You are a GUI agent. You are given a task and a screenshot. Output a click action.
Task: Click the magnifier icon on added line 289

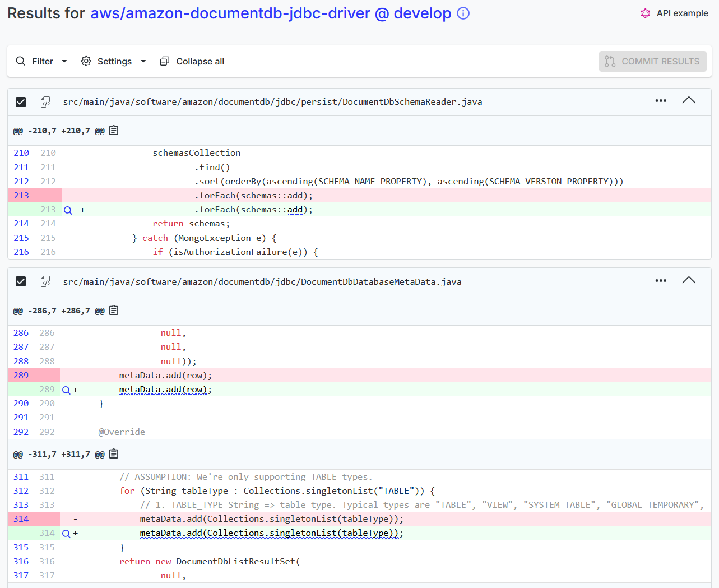pos(66,390)
